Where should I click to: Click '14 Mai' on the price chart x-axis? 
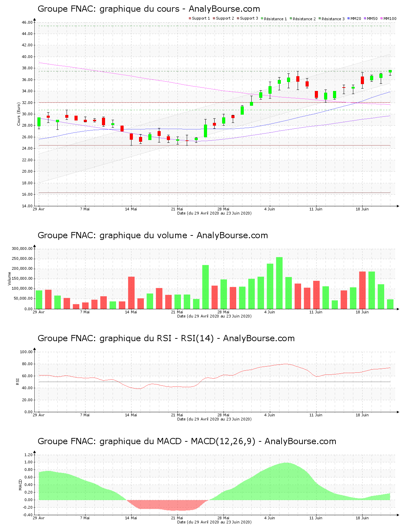pos(131,209)
